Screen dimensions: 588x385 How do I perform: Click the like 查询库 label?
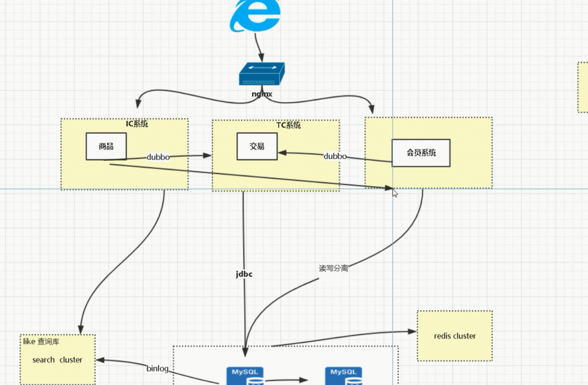coord(41,341)
